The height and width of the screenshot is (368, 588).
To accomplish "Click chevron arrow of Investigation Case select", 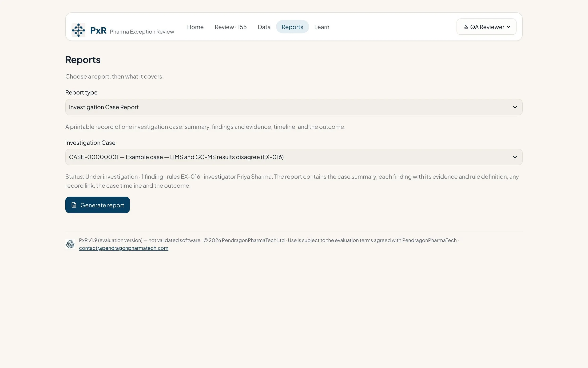I will click(x=515, y=157).
